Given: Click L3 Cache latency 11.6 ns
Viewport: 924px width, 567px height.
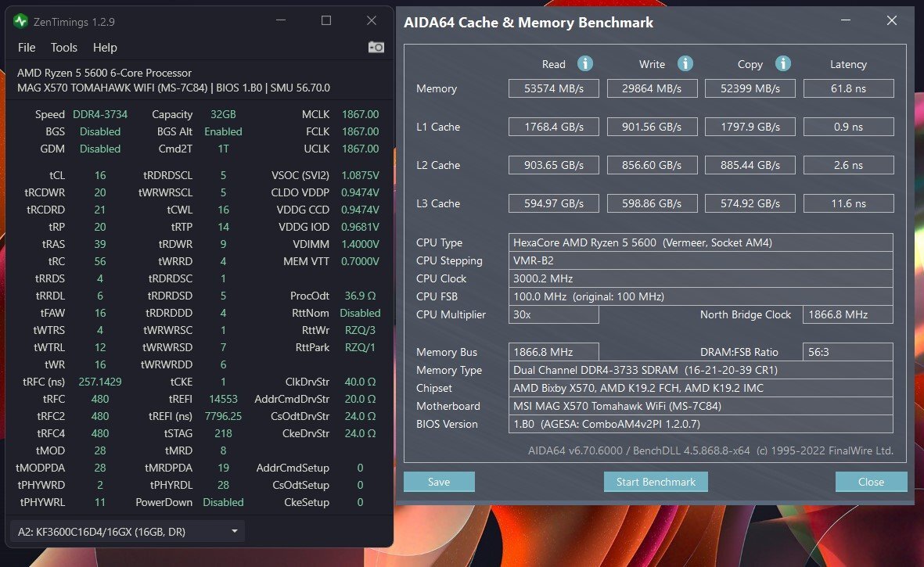Looking at the screenshot, I should coord(849,203).
